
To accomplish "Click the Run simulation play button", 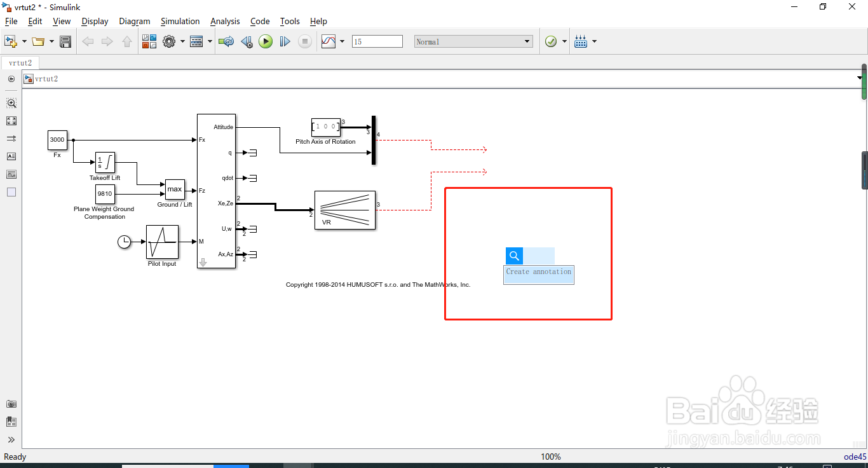I will click(266, 41).
